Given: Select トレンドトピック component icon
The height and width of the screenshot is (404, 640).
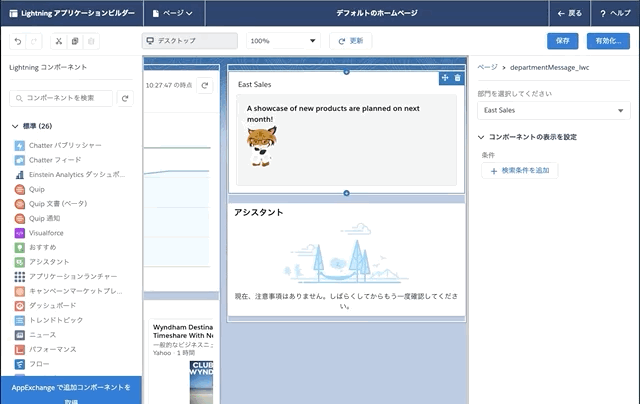Looking at the screenshot, I should [x=20, y=320].
